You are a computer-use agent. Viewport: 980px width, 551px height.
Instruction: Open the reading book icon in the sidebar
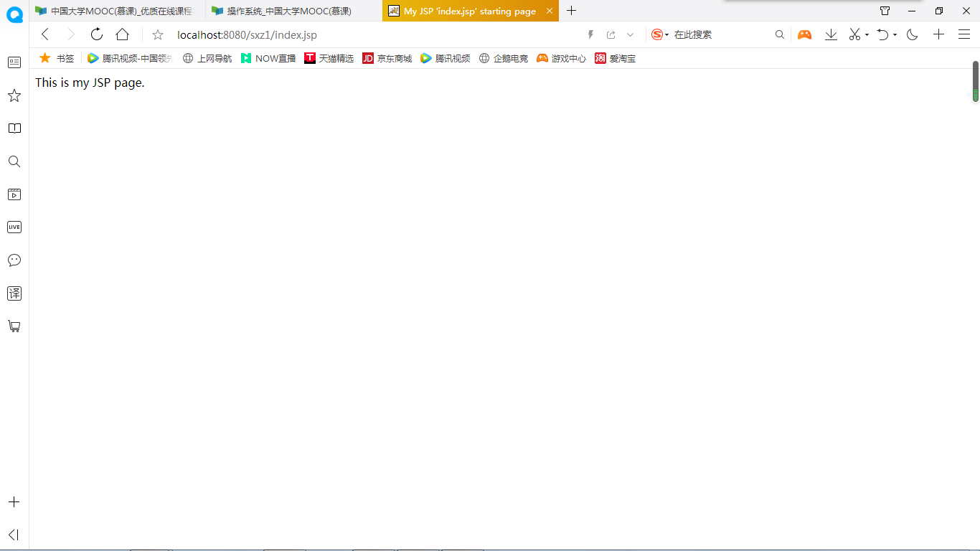coord(14,128)
